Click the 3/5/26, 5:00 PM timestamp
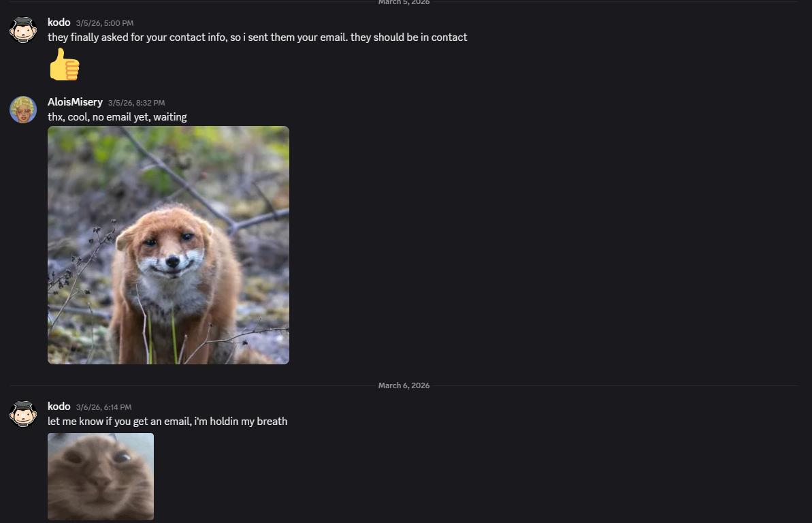 pos(105,23)
